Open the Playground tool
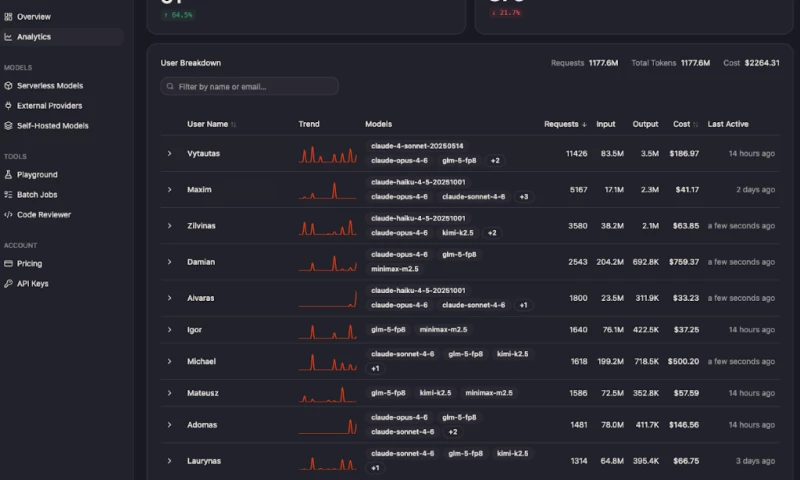This screenshot has width=800, height=480. pos(37,174)
